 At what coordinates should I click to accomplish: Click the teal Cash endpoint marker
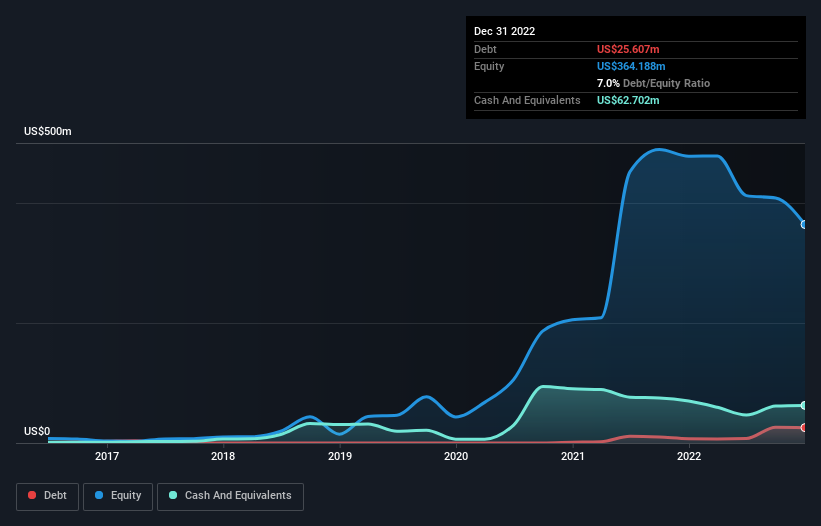pyautogui.click(x=804, y=406)
